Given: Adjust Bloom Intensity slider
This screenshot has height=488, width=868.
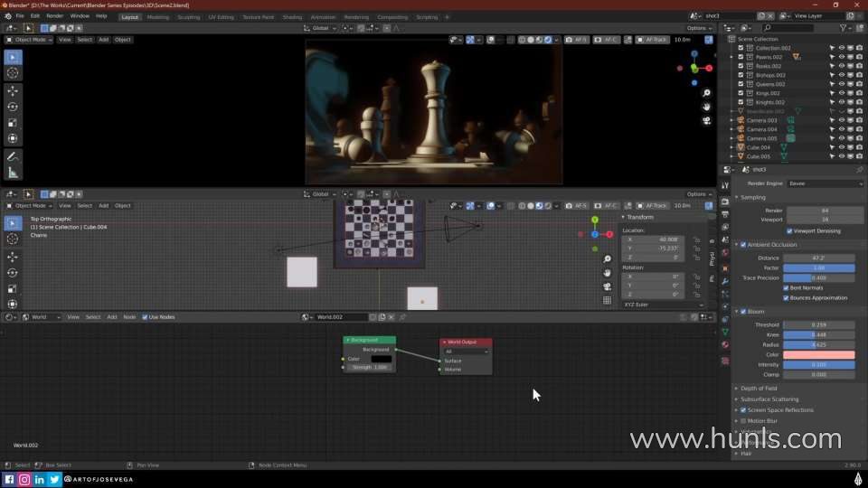Looking at the screenshot, I should 819,364.
